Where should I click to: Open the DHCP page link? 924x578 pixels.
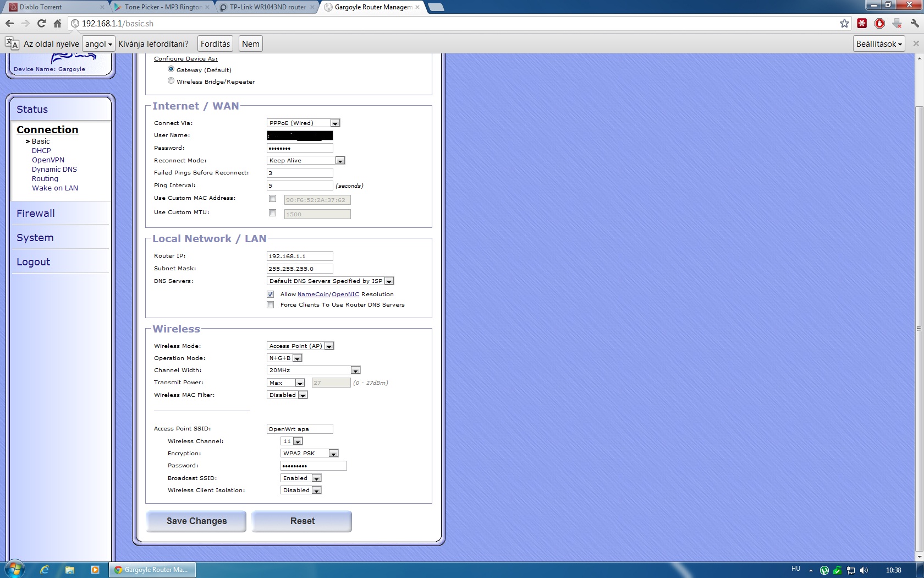(41, 150)
